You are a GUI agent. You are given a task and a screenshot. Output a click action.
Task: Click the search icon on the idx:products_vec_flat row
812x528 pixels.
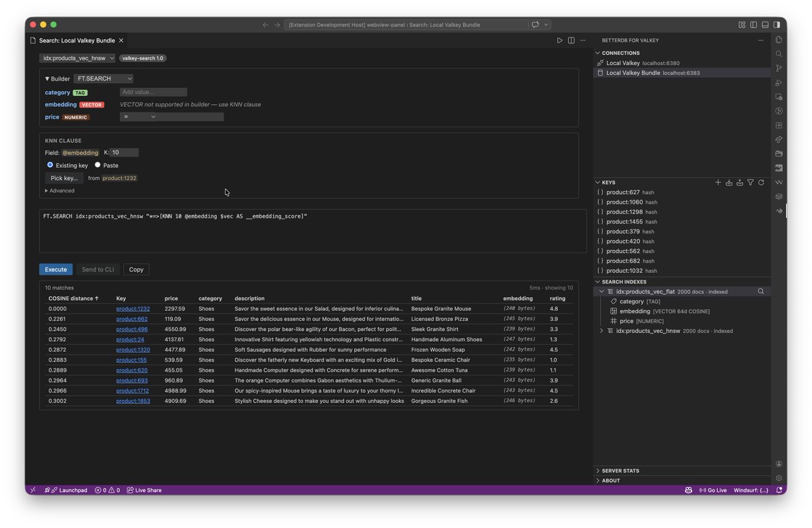coord(761,292)
